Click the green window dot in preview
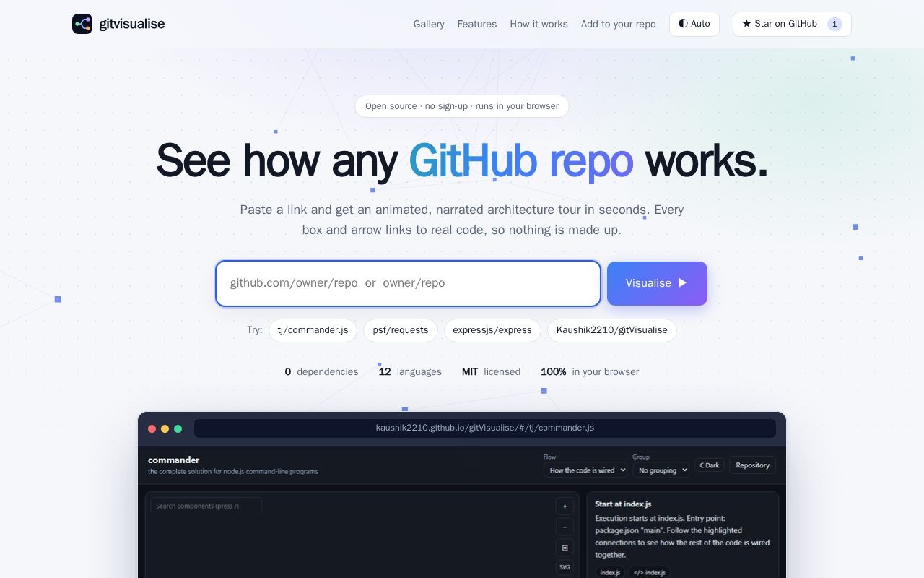Screen dimensions: 924x578 (x=178, y=428)
